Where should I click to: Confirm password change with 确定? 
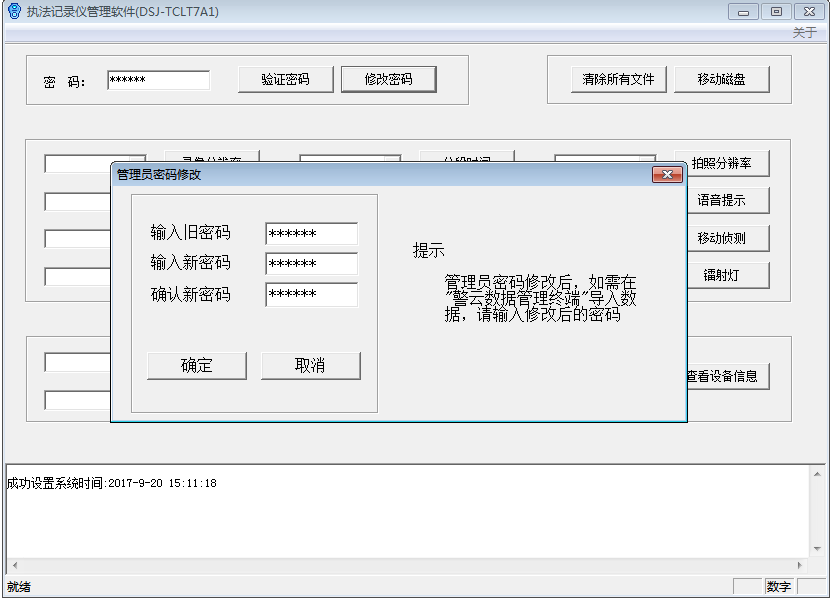(197, 366)
